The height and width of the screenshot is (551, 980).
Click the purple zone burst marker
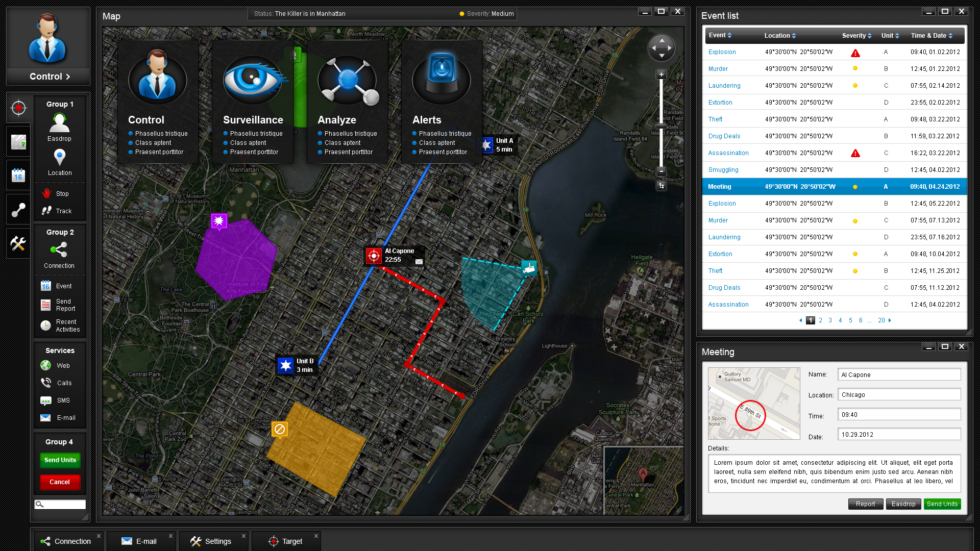(x=219, y=221)
